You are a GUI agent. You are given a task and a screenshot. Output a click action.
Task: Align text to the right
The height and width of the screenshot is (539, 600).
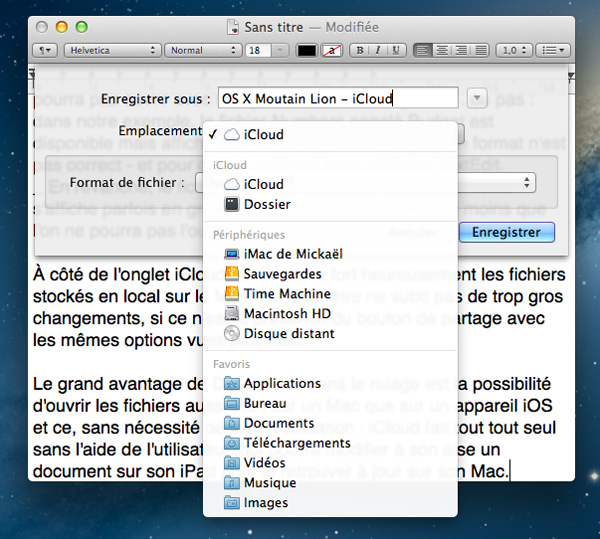point(461,50)
